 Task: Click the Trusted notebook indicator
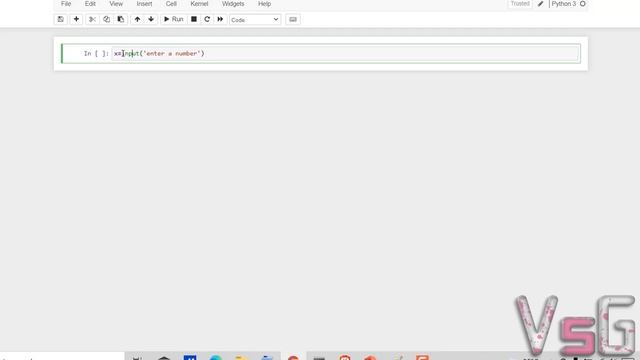coord(520,4)
